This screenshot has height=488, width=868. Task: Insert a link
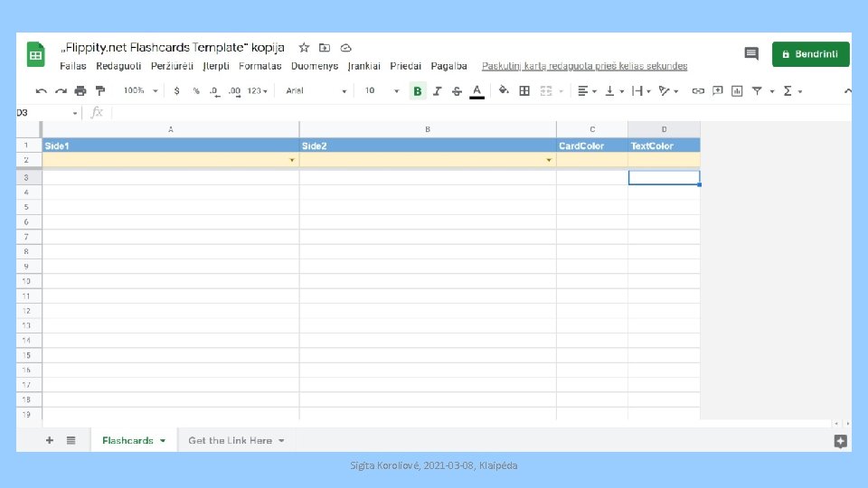697,90
